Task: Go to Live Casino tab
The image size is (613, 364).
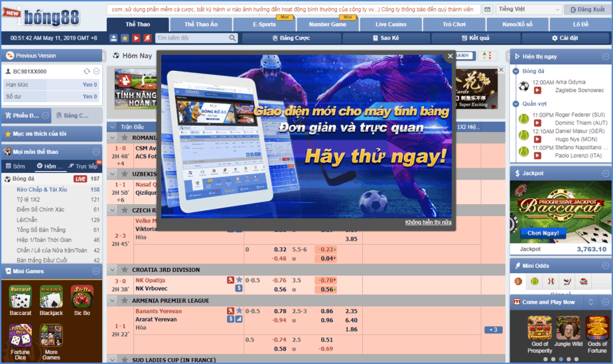Action: 391,25
